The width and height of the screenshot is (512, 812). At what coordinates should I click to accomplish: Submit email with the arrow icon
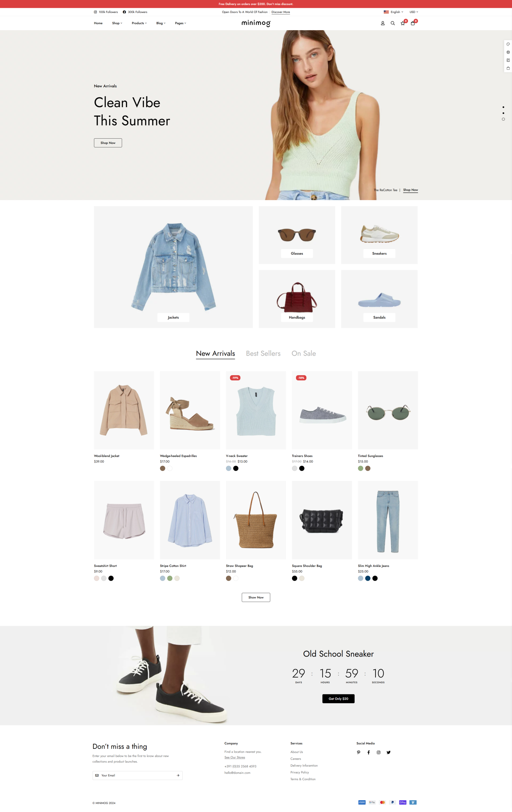[x=178, y=775]
